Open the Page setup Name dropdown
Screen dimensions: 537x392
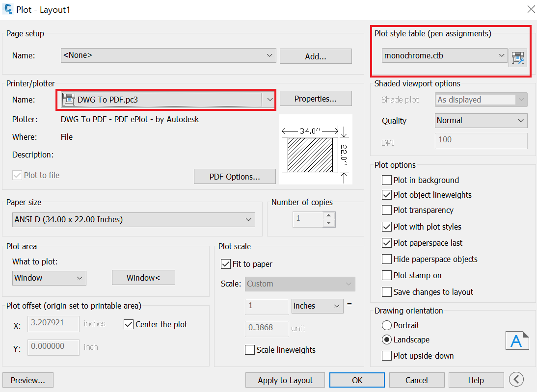[x=168, y=55]
